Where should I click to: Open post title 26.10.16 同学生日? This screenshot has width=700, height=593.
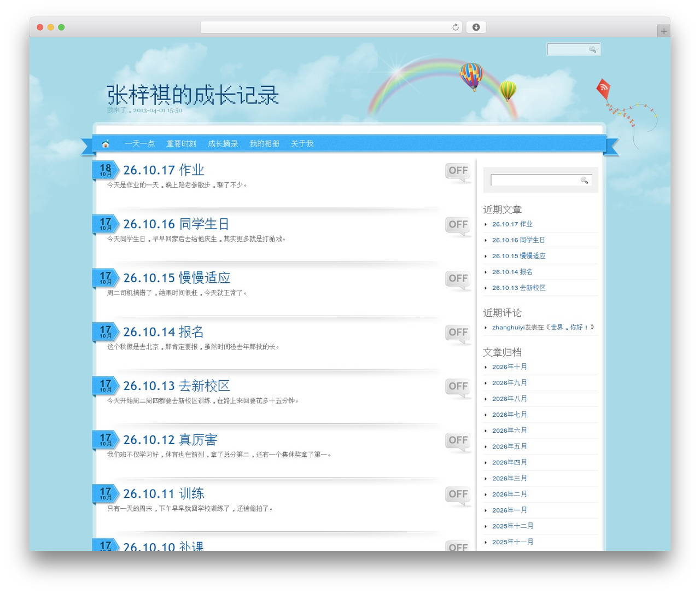point(176,224)
